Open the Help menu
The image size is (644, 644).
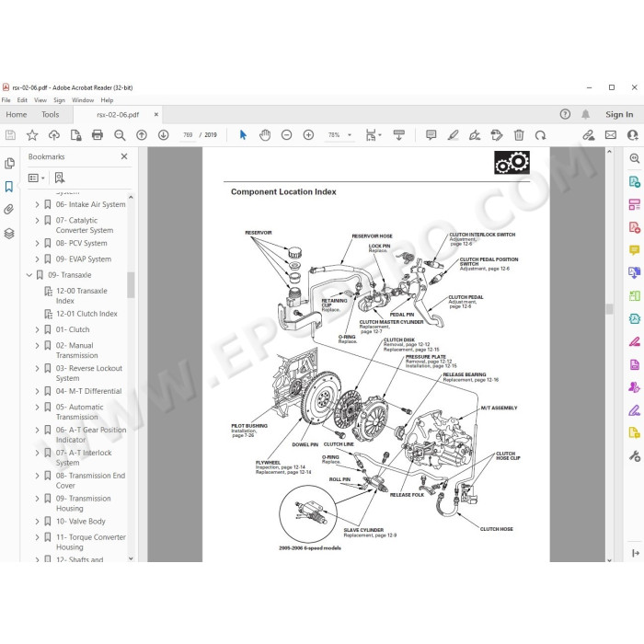[x=107, y=99]
